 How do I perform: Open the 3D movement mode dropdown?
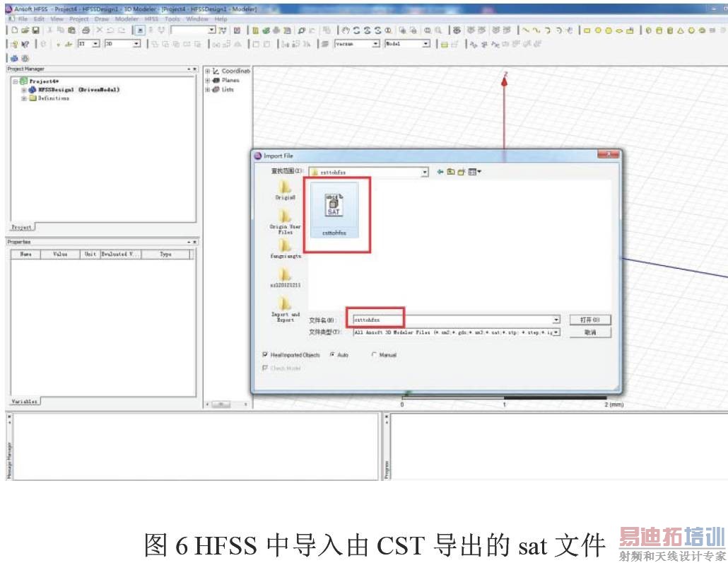[136, 44]
